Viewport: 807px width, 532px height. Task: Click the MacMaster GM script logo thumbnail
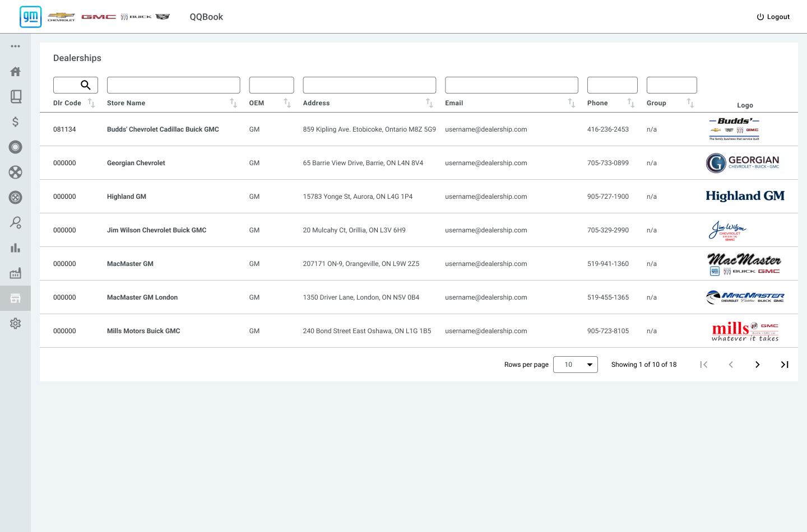tap(744, 264)
